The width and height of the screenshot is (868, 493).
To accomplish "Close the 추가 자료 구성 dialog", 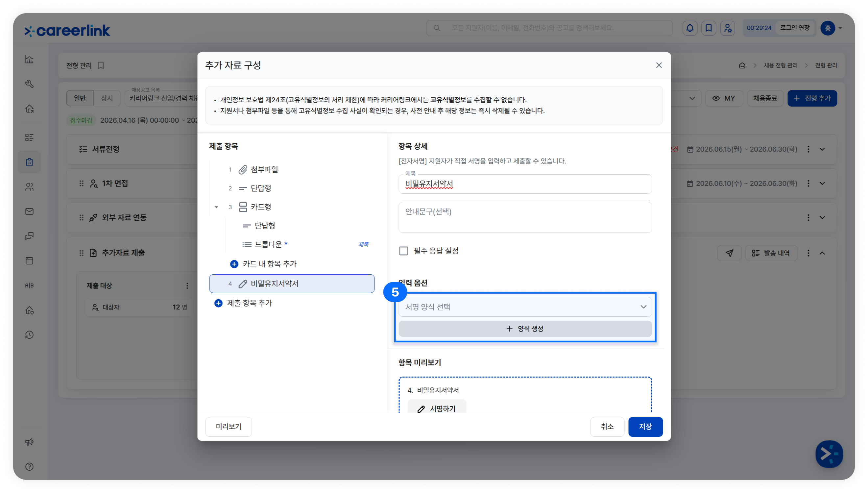I will pyautogui.click(x=659, y=65).
